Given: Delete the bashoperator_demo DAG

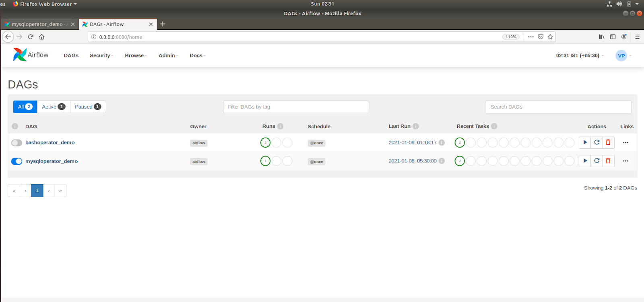Looking at the screenshot, I should 608,142.
